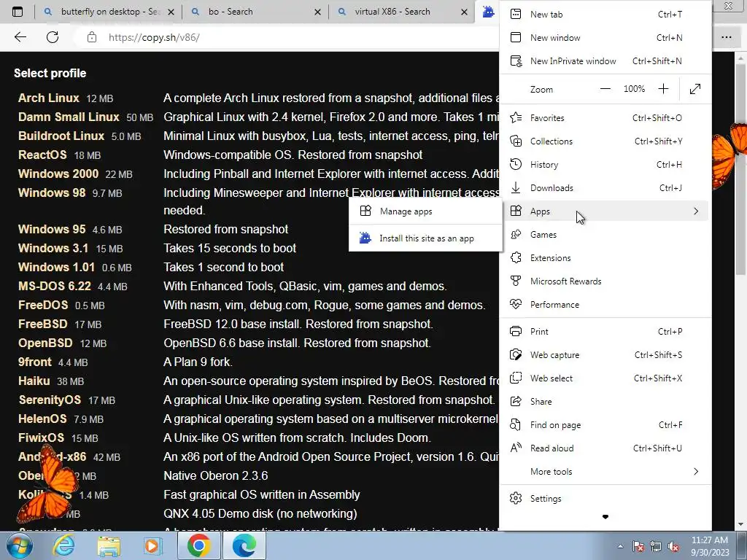Click the Games controller icon
The width and height of the screenshot is (747, 560).
(x=516, y=234)
